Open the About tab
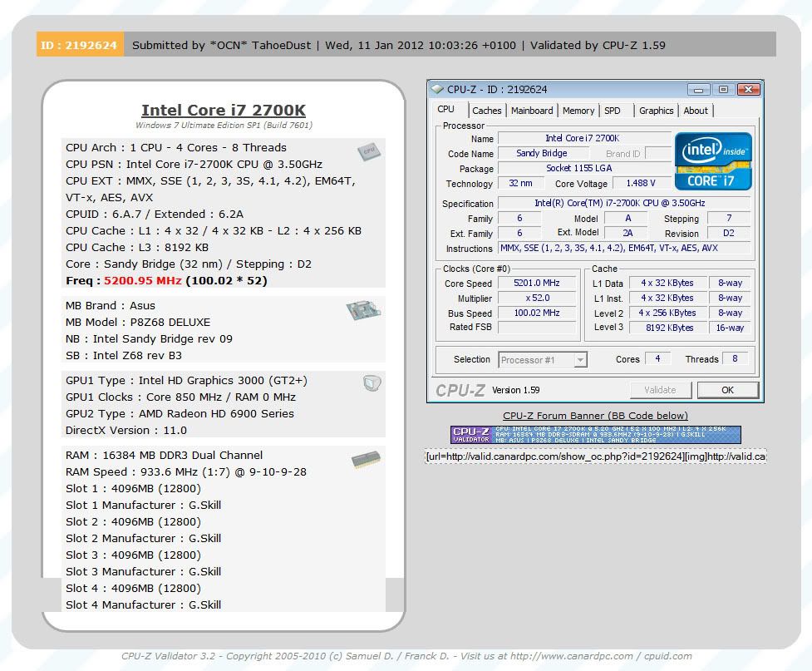The image size is (812, 671). tap(696, 111)
